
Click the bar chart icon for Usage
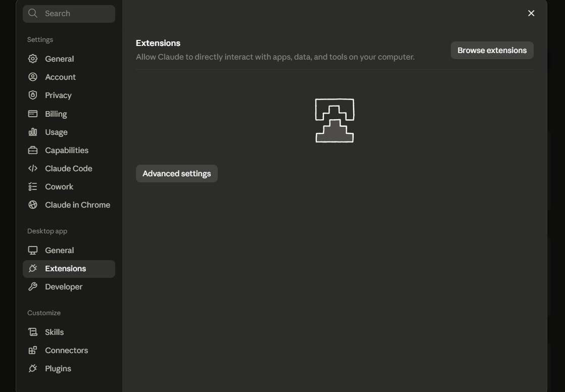(33, 132)
